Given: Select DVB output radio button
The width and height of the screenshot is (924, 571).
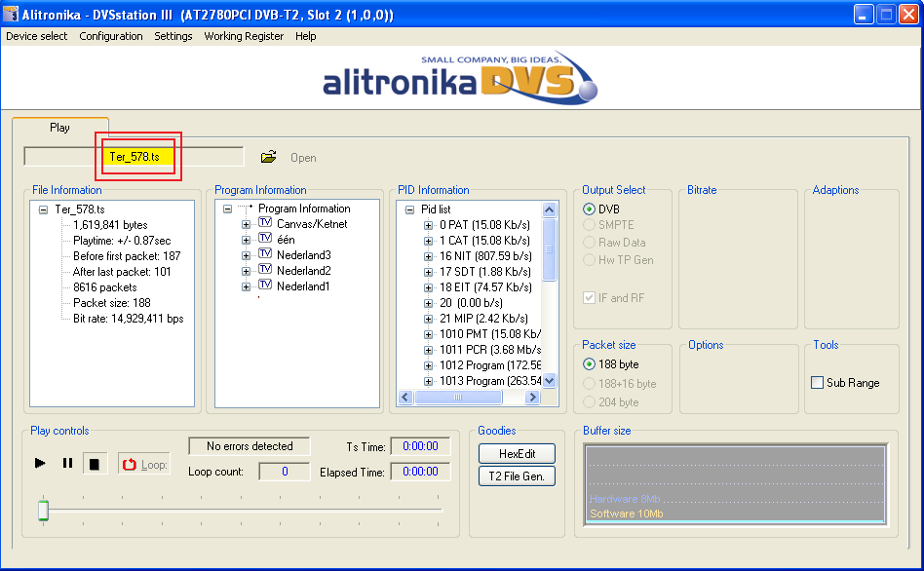Looking at the screenshot, I should coord(589,209).
